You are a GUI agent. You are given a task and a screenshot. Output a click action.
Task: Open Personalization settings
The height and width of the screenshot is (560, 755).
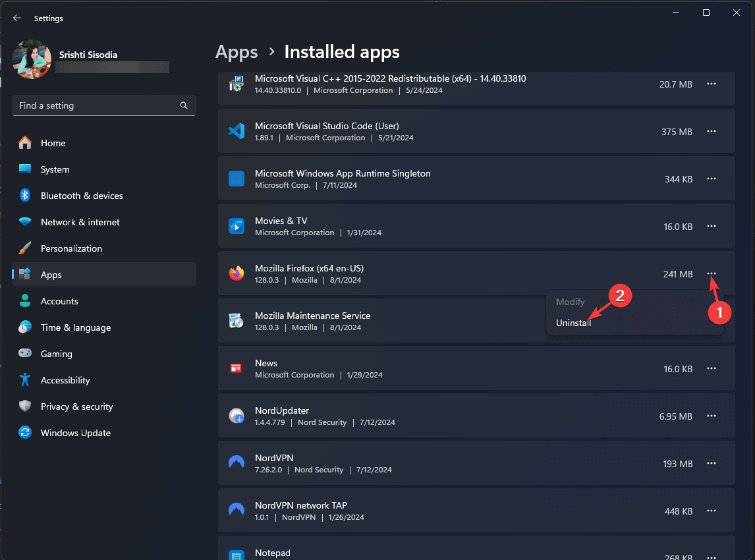click(x=104, y=248)
